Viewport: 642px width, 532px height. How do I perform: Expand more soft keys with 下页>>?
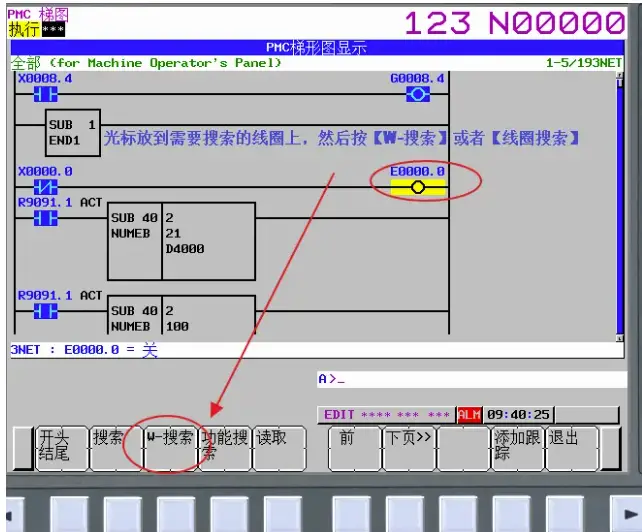pos(408,448)
